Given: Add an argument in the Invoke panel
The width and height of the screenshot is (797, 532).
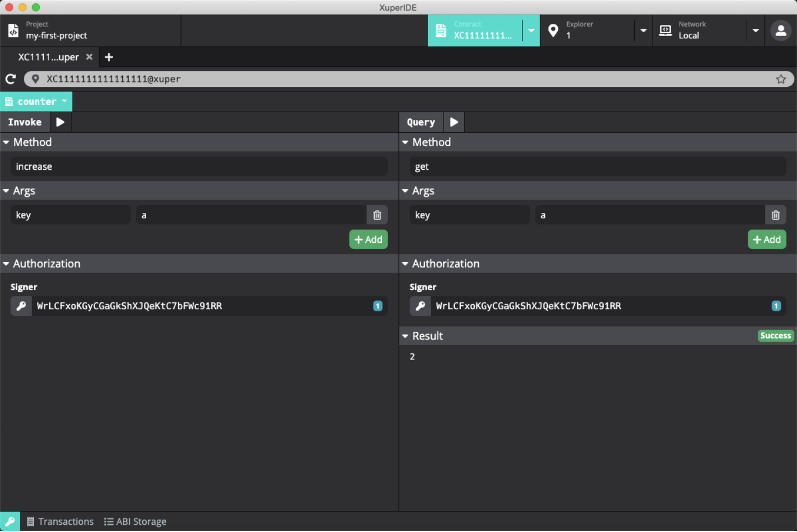Looking at the screenshot, I should [x=368, y=239].
